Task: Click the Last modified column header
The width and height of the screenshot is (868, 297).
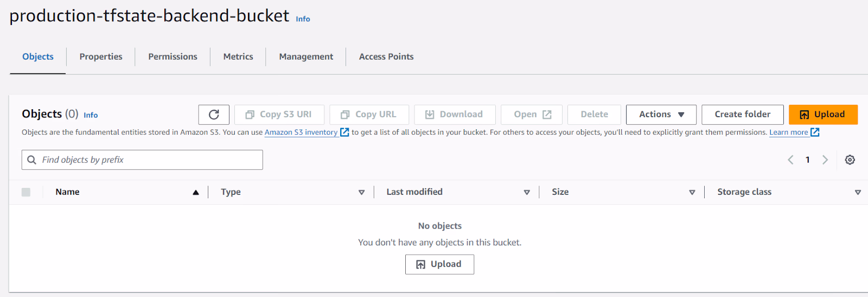Action: (414, 192)
